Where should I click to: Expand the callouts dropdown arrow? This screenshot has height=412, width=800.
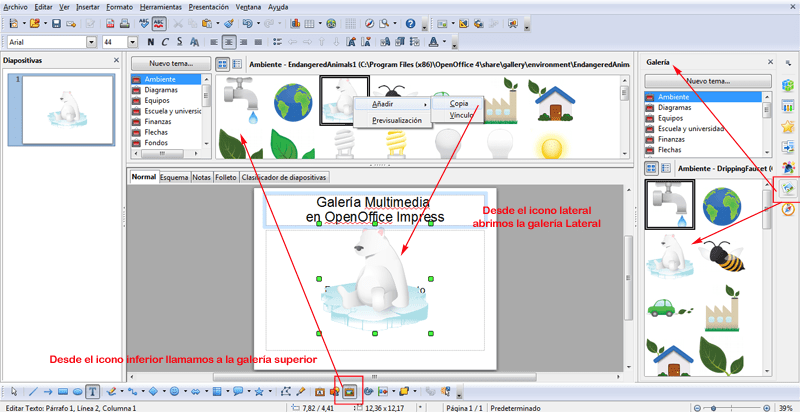[x=249, y=392]
